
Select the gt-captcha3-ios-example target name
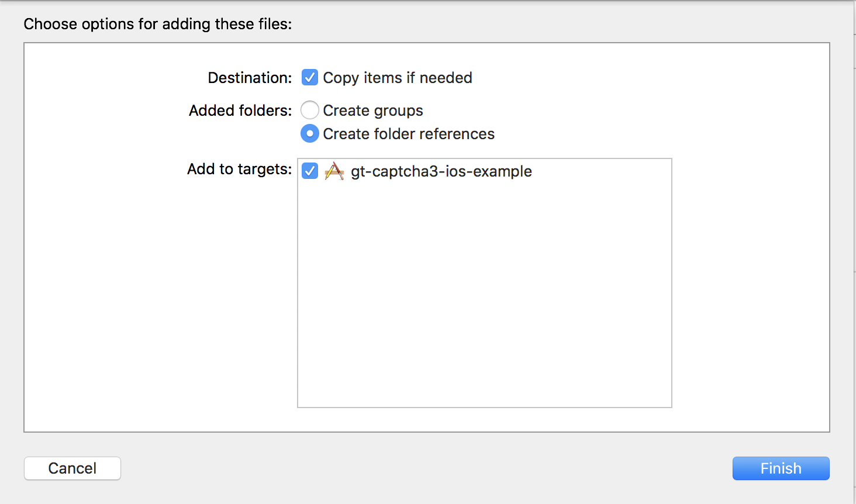click(441, 171)
